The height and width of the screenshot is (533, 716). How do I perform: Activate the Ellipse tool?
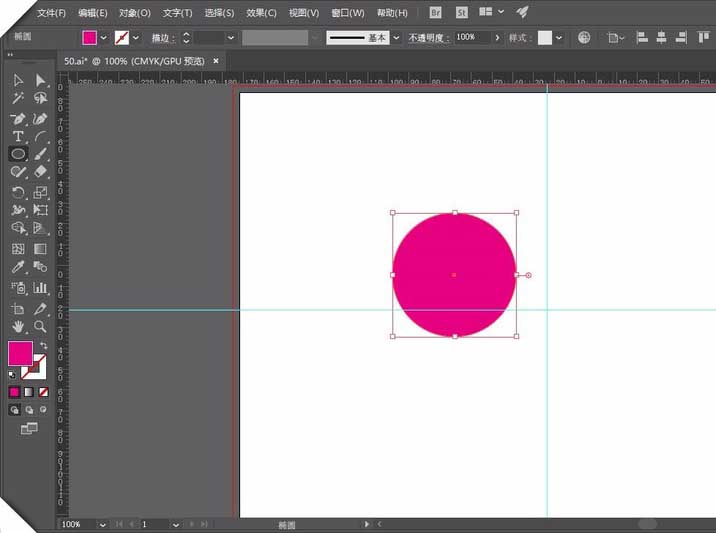pos(18,154)
